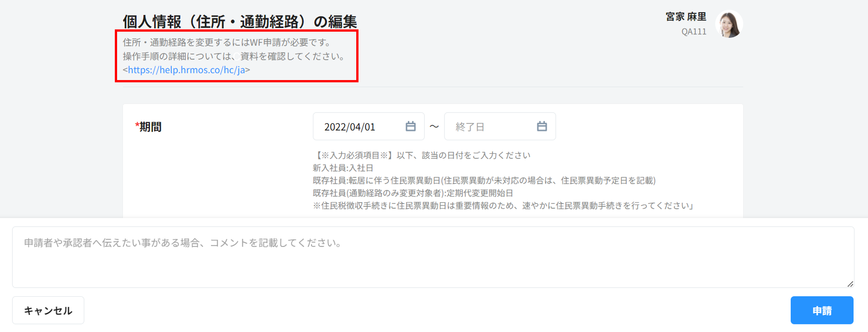Image resolution: width=868 pixels, height=332 pixels.
Task: Click the 定期代変更開始日 hint line
Action: [x=413, y=193]
